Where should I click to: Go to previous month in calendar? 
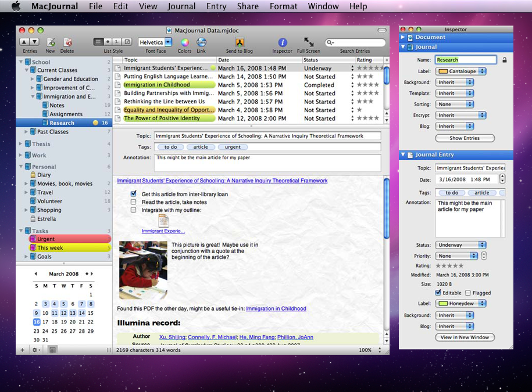tap(36, 274)
